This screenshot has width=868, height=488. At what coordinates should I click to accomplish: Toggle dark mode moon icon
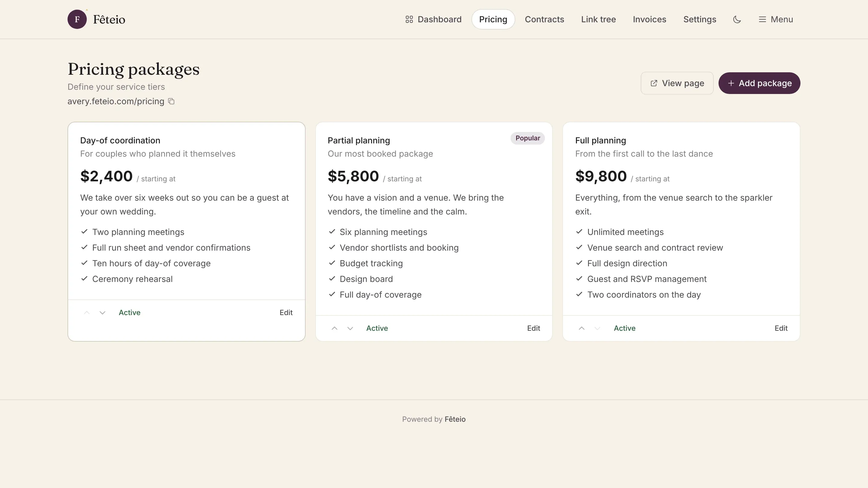737,19
